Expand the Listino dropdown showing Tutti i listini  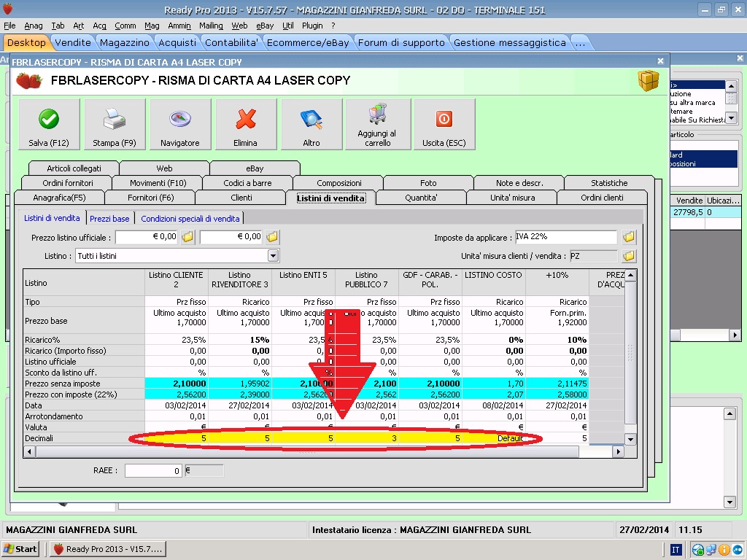point(273,256)
